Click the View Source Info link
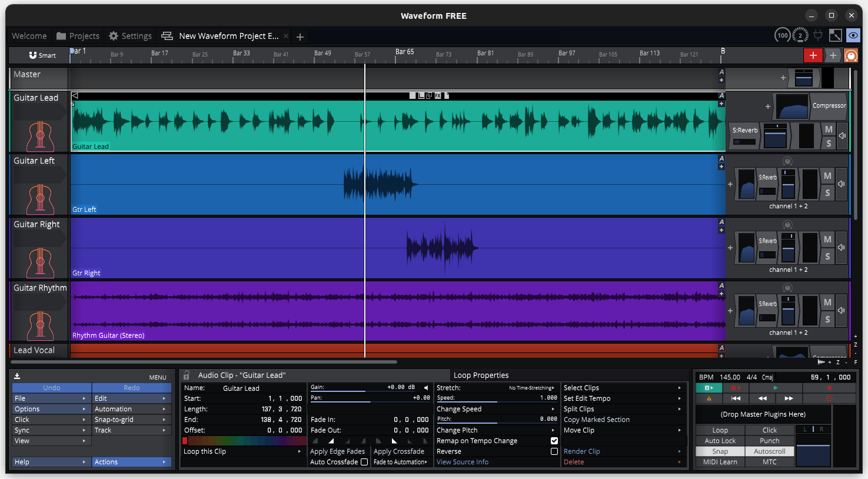Screen dimensions: 868x479 pos(463,462)
